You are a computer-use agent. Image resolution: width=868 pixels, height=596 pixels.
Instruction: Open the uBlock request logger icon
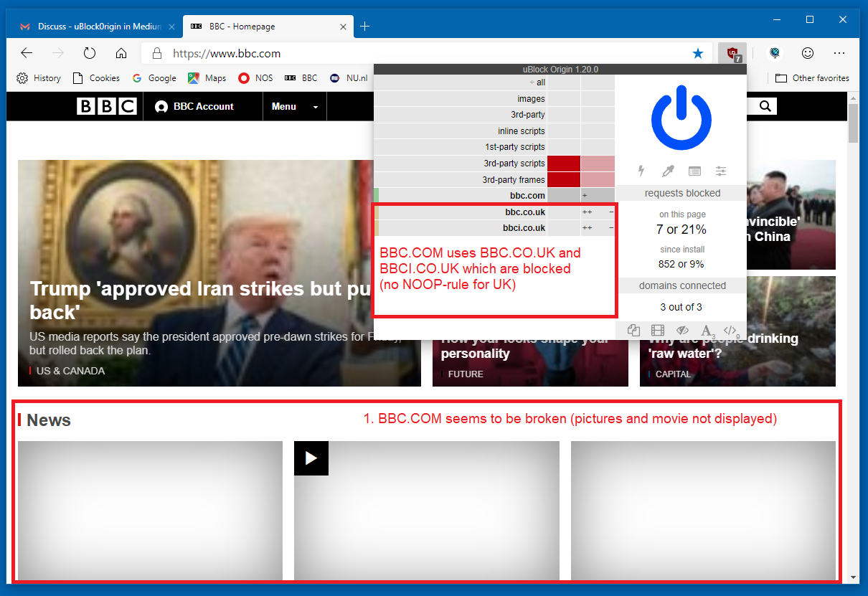[x=694, y=171]
